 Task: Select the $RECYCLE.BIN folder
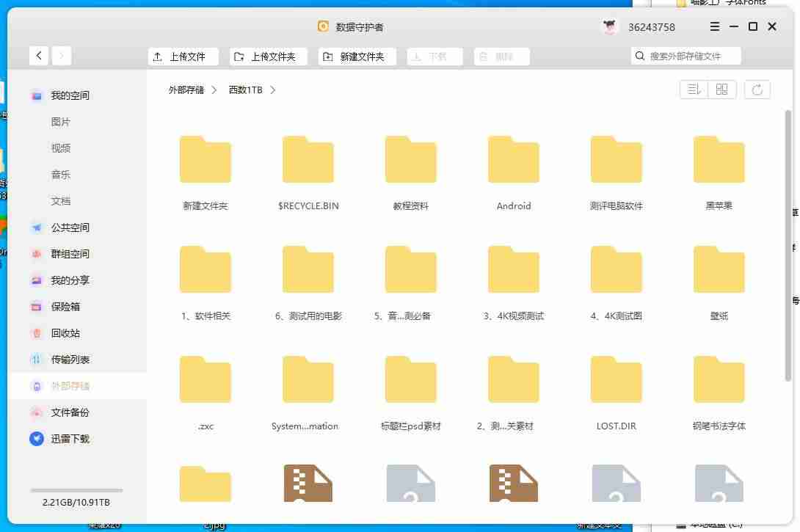tap(308, 159)
